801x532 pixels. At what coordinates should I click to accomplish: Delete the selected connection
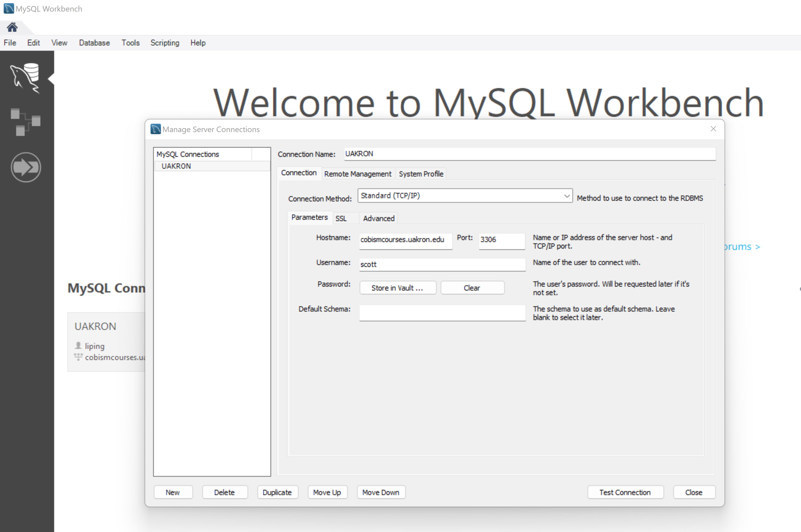pos(225,493)
